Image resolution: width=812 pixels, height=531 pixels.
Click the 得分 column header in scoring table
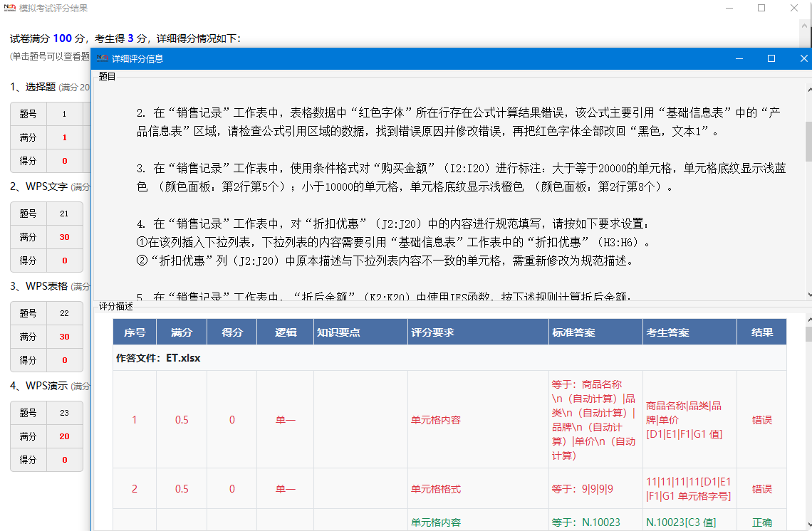point(232,332)
